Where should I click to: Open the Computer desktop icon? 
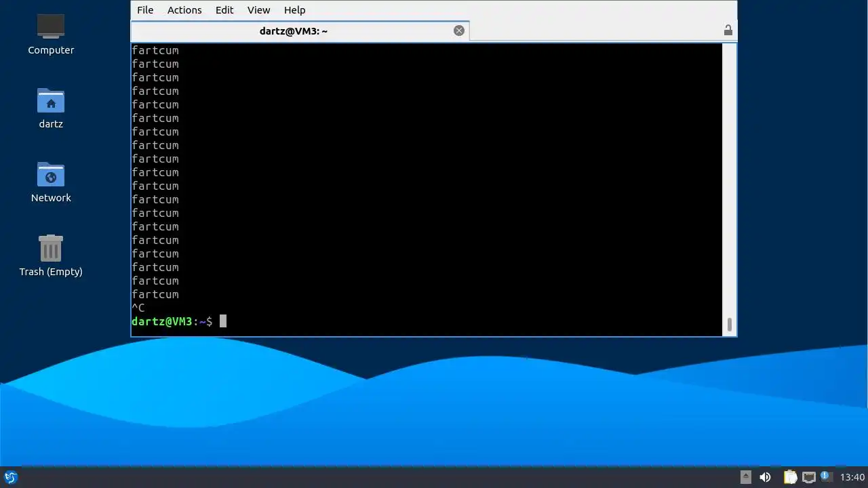click(x=51, y=34)
